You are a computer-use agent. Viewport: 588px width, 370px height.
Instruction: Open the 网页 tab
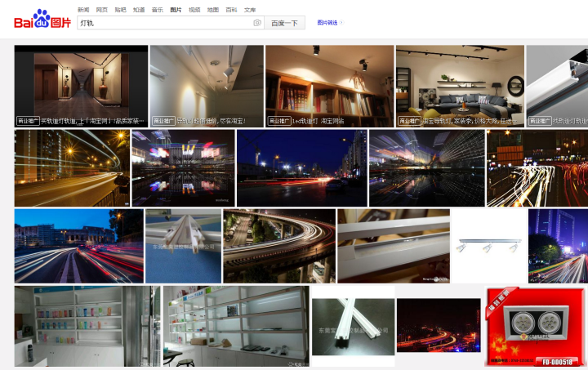(102, 10)
